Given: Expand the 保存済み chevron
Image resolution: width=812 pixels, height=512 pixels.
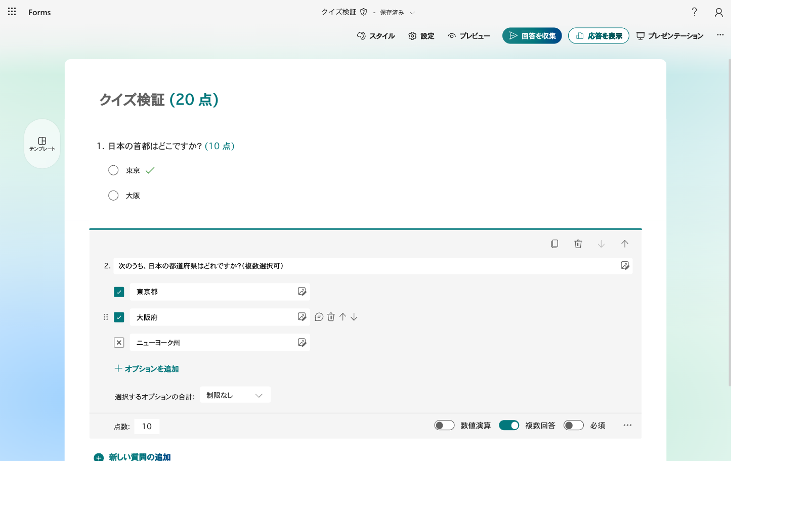Looking at the screenshot, I should 412,13.
